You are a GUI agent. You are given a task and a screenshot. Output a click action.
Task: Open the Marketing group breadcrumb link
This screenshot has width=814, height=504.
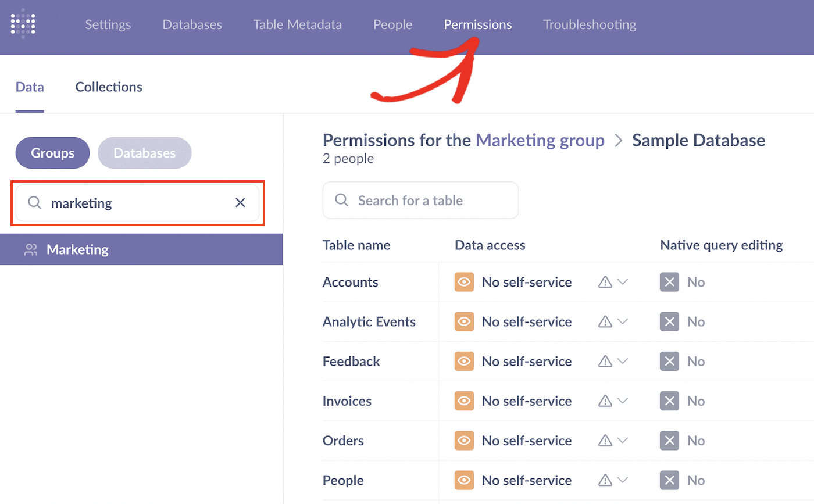540,140
